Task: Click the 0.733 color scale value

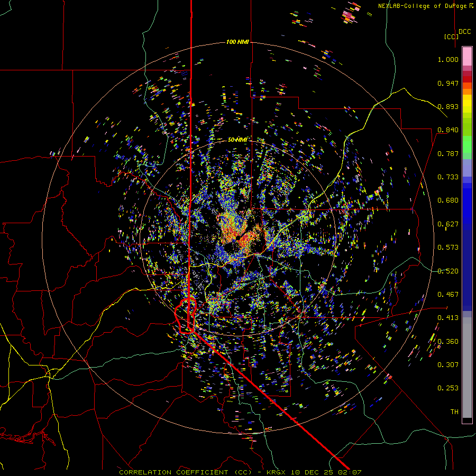Action: tap(448, 177)
